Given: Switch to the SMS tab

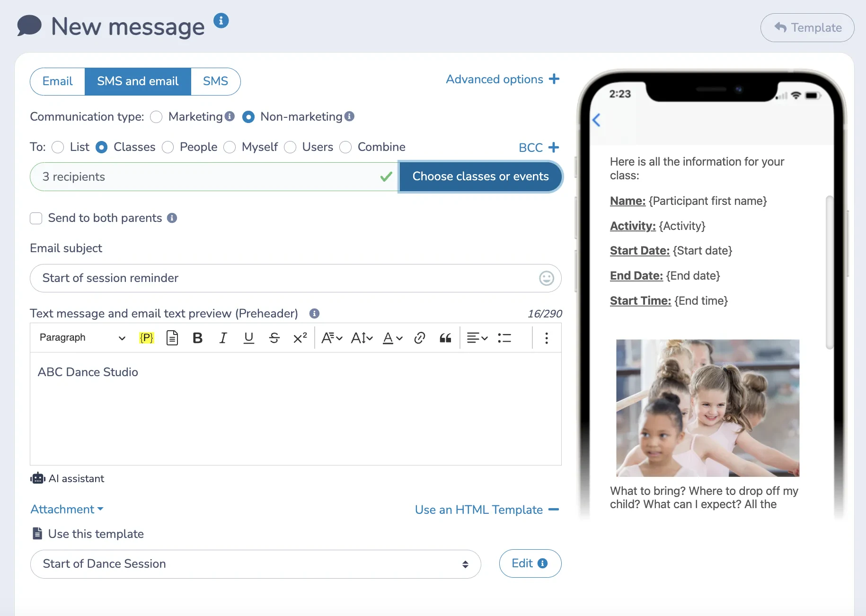Looking at the screenshot, I should click(215, 81).
